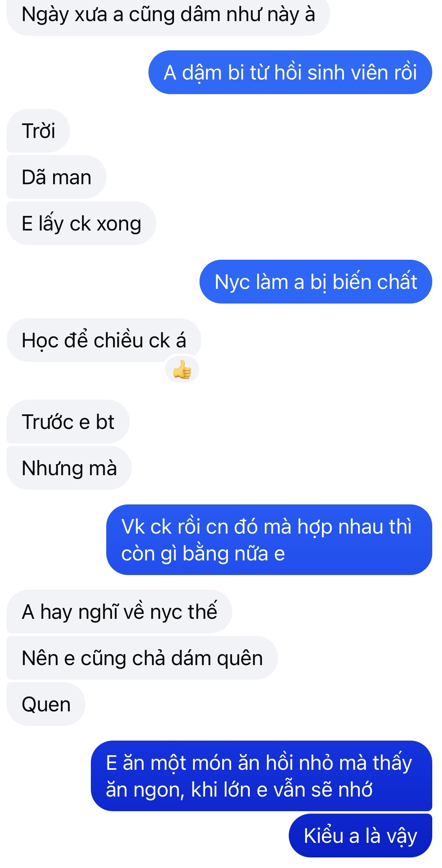Tap the message starting 'Vk ck rồi cn đó'
This screenshot has height=868, width=442.
pos(269,540)
